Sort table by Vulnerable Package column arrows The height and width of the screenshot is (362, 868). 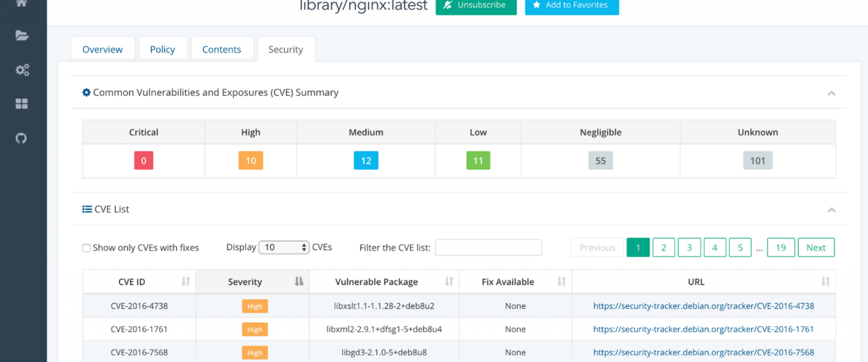(449, 281)
